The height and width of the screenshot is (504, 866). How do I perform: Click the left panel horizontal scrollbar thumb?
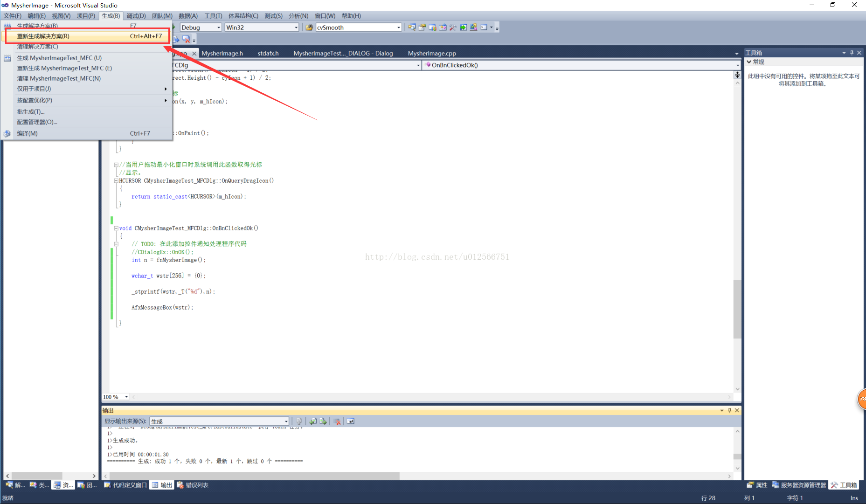[37, 476]
